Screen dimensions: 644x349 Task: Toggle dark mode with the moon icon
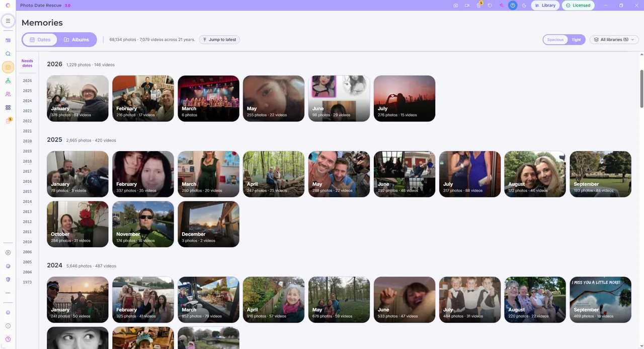tap(524, 6)
